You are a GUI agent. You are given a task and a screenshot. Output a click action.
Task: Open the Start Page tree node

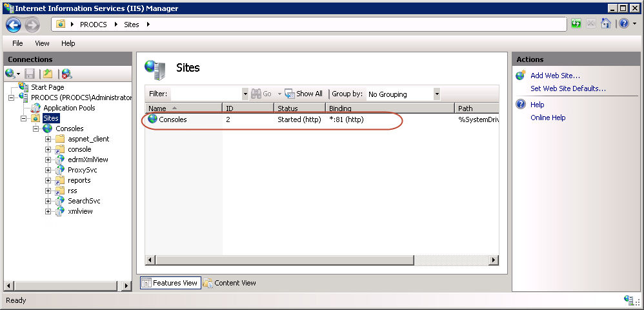coord(47,87)
